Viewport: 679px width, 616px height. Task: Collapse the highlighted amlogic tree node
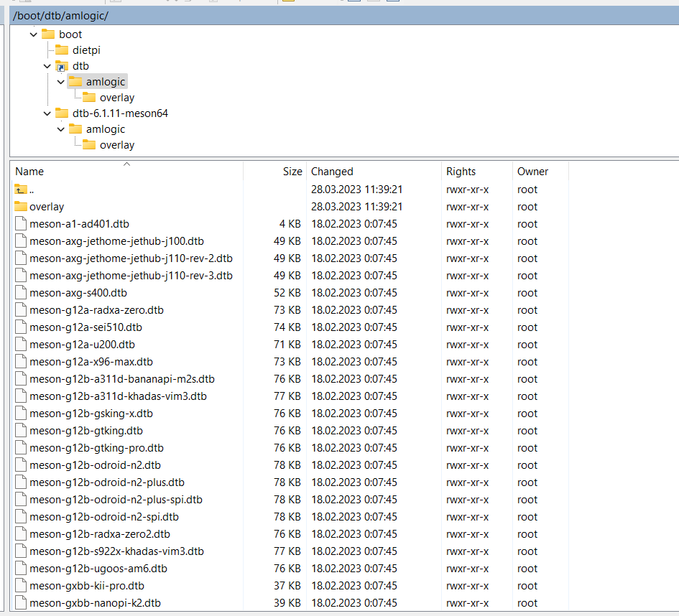(x=61, y=82)
